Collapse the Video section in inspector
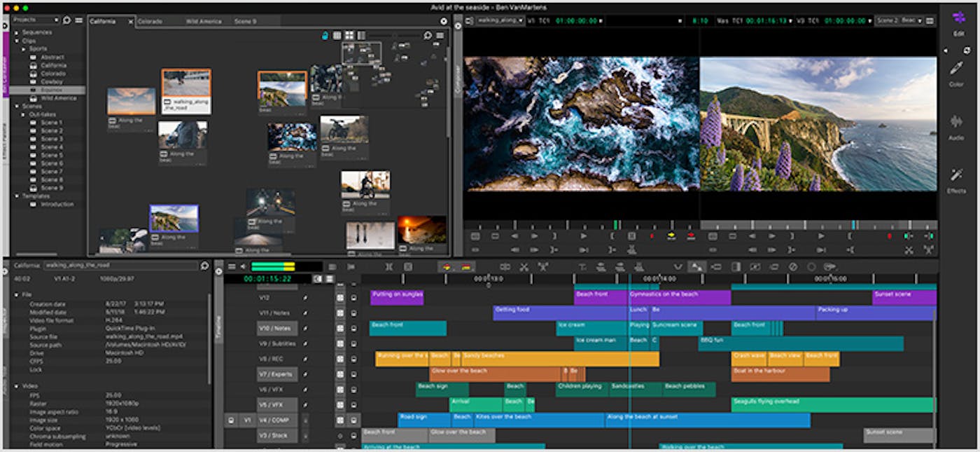The height and width of the screenshot is (452, 980). click(x=17, y=386)
